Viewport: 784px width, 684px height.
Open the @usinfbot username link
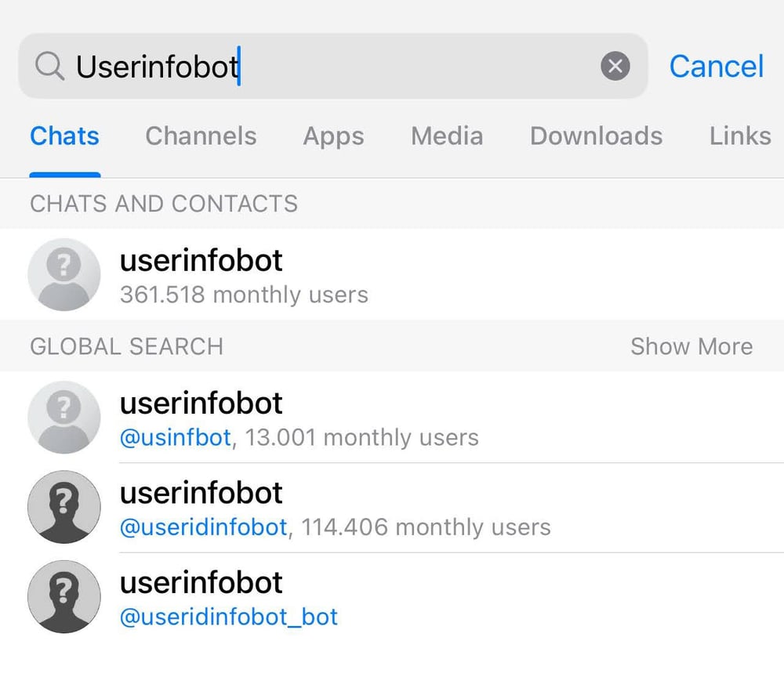click(176, 438)
